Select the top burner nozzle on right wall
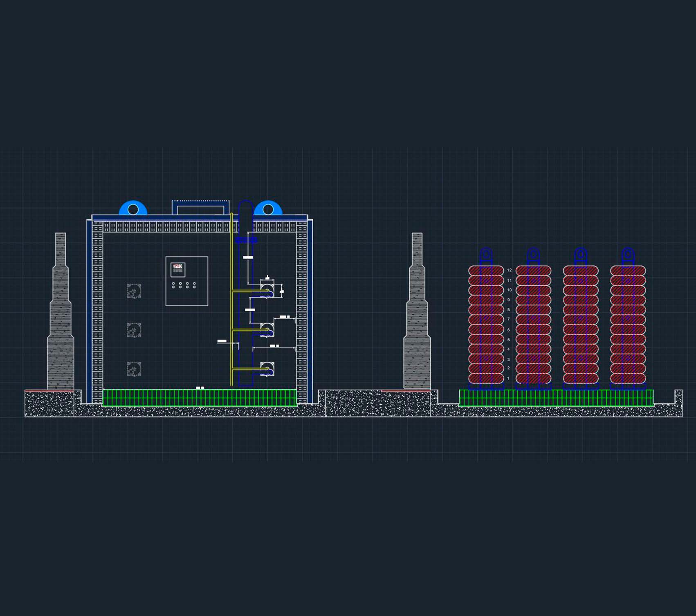Image resolution: width=696 pixels, height=616 pixels. click(x=267, y=291)
